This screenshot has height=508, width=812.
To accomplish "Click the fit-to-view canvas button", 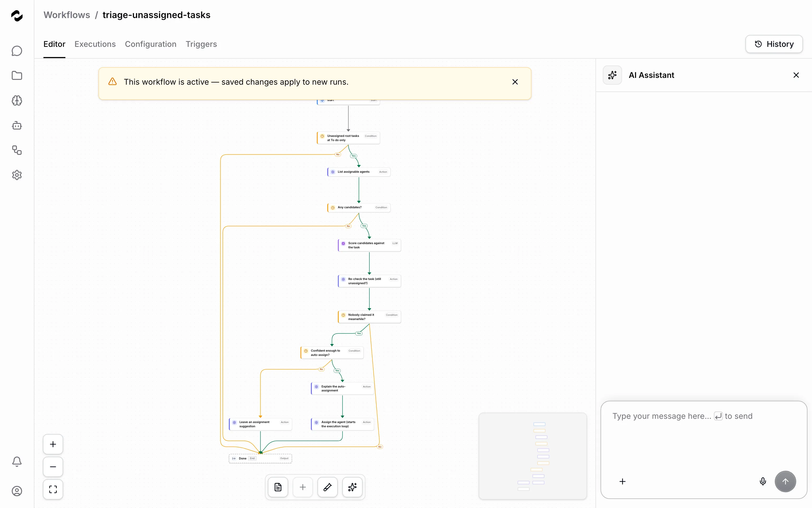I will click(x=53, y=489).
